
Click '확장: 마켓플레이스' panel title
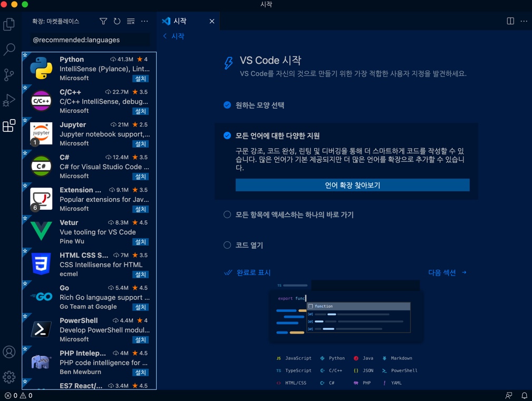coord(56,22)
